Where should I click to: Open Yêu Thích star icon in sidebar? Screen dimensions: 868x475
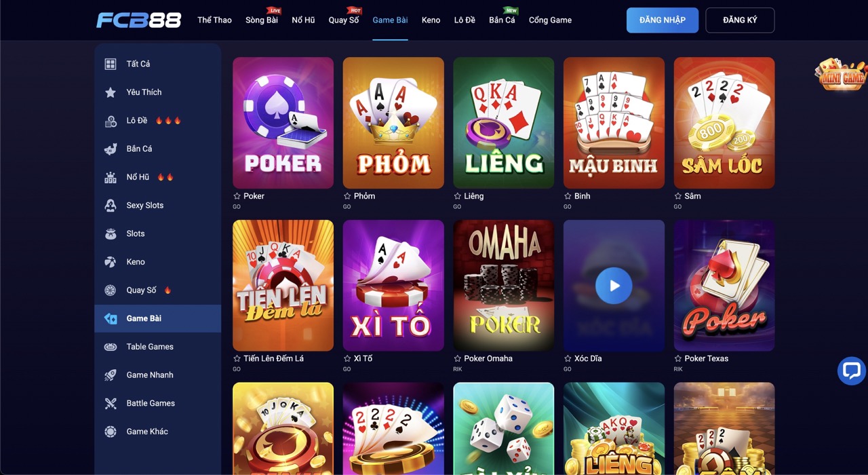pos(111,92)
